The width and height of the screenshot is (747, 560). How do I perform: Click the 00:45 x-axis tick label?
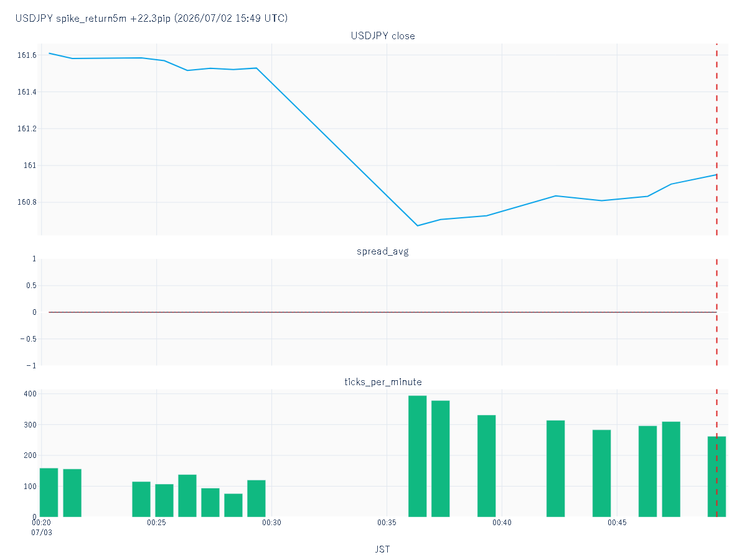617,523
